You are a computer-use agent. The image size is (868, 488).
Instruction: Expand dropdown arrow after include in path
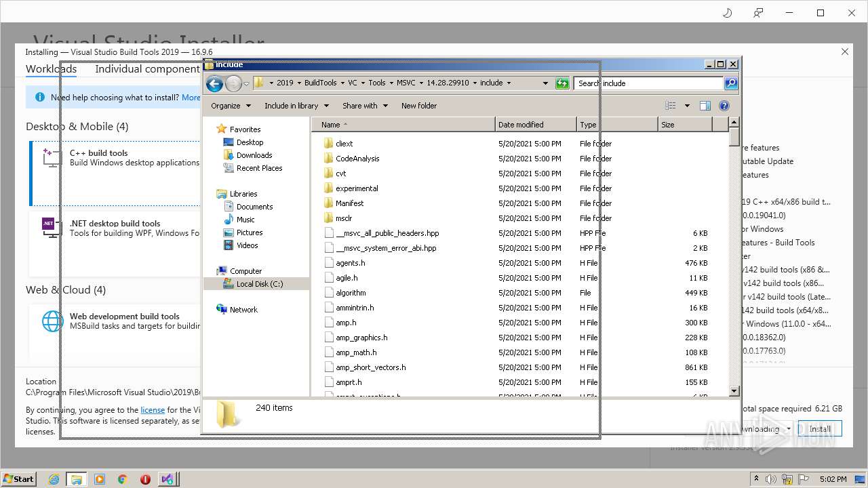[509, 83]
